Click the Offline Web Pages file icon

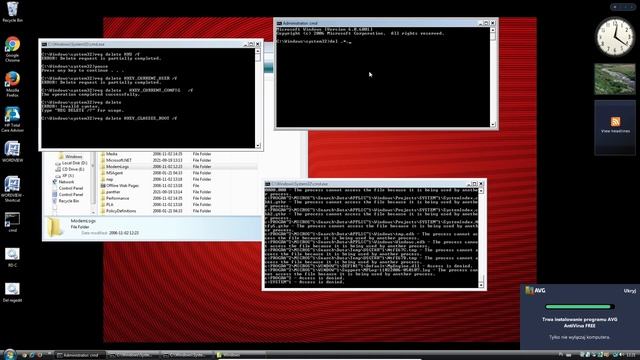click(x=103, y=186)
